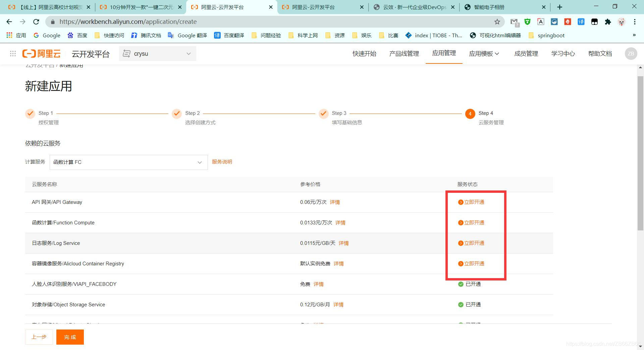Close the 智能电子相册 tab
This screenshot has width=644, height=350.
pyautogui.click(x=544, y=7)
